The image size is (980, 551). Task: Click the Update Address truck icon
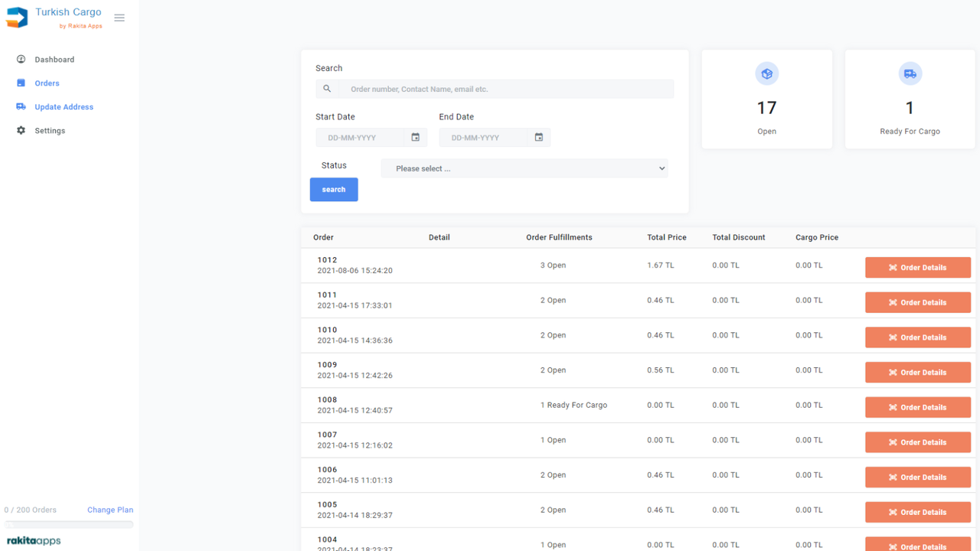(x=21, y=106)
